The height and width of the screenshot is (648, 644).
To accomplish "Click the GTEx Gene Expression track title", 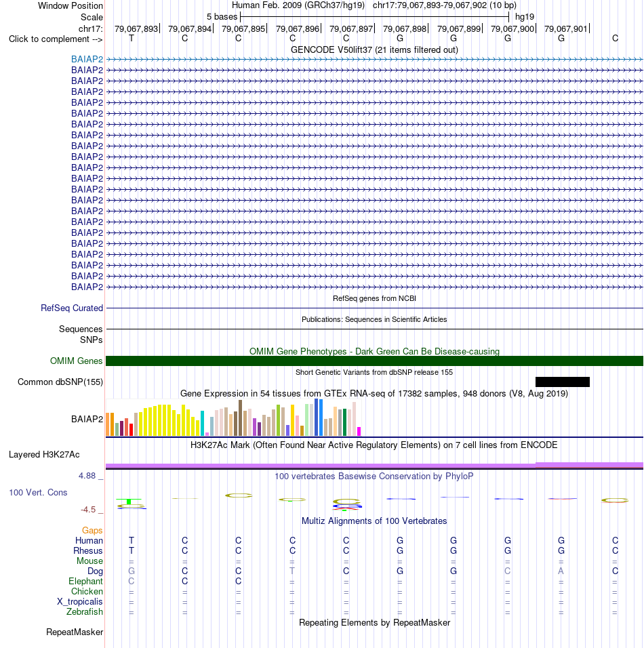I will tap(374, 393).
